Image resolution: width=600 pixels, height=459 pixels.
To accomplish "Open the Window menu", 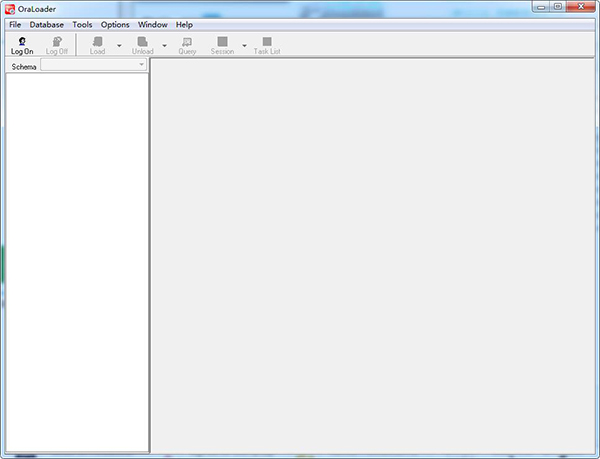I will pos(153,24).
